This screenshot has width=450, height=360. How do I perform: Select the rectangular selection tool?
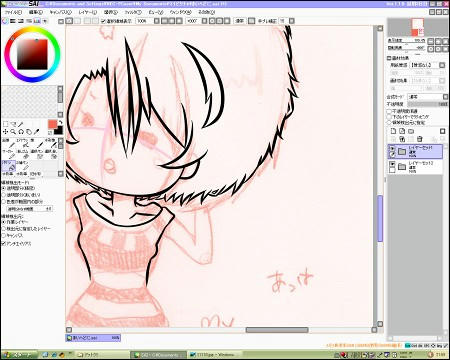coord(5,124)
